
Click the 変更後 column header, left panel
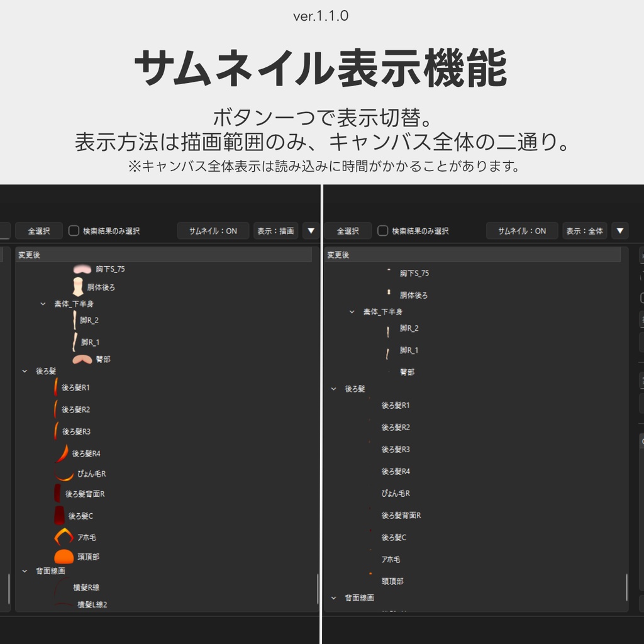point(164,255)
